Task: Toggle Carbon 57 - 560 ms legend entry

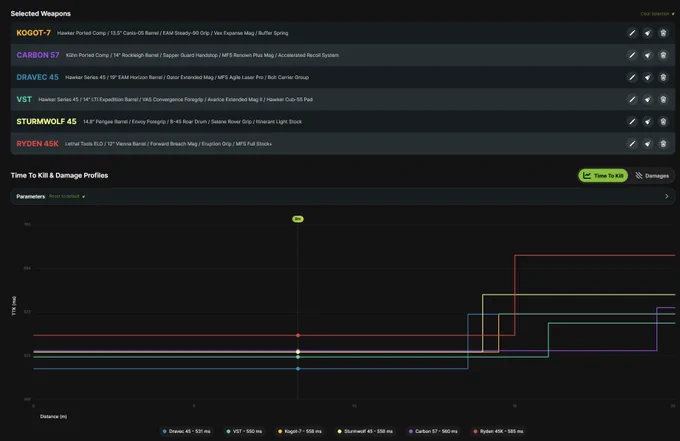Action: (x=433, y=431)
